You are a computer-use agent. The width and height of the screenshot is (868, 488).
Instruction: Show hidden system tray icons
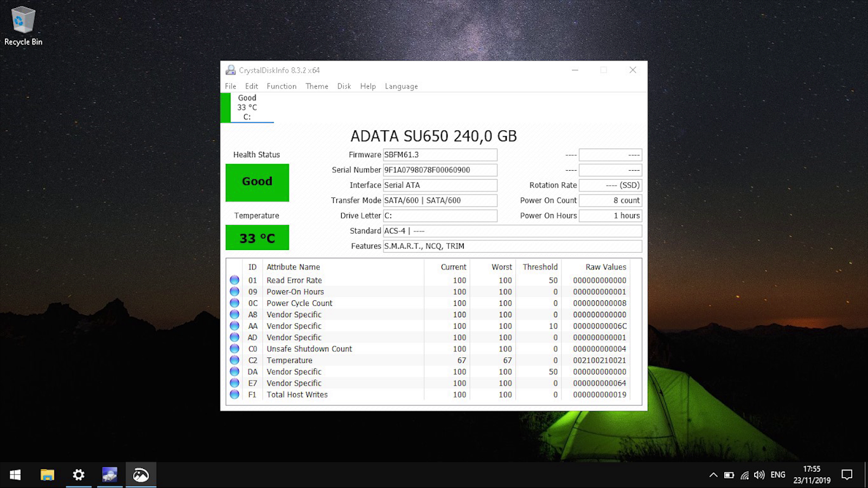713,475
